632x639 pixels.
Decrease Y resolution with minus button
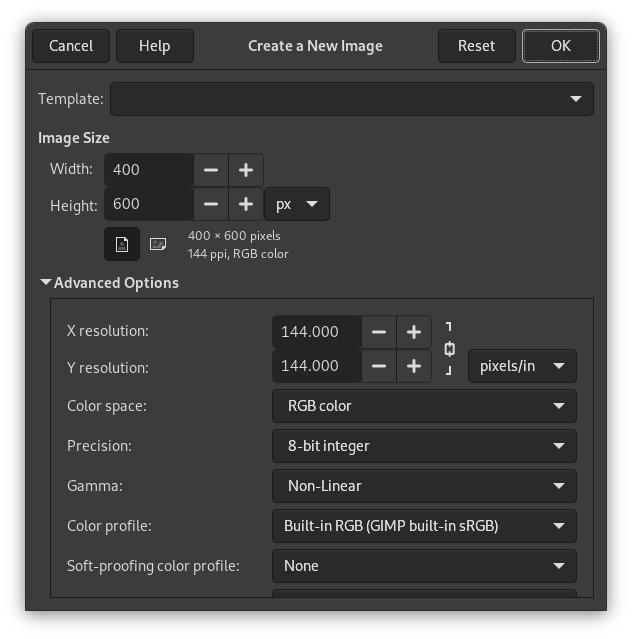pos(379,366)
